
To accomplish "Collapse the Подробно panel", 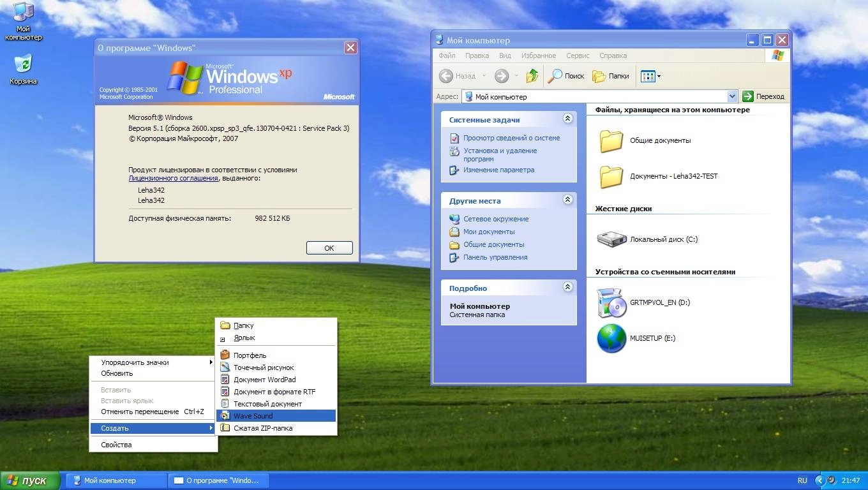I will tap(567, 287).
